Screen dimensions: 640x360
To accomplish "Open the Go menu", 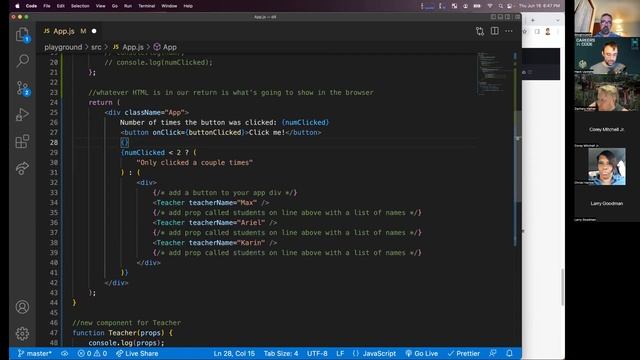I will click(115, 6).
